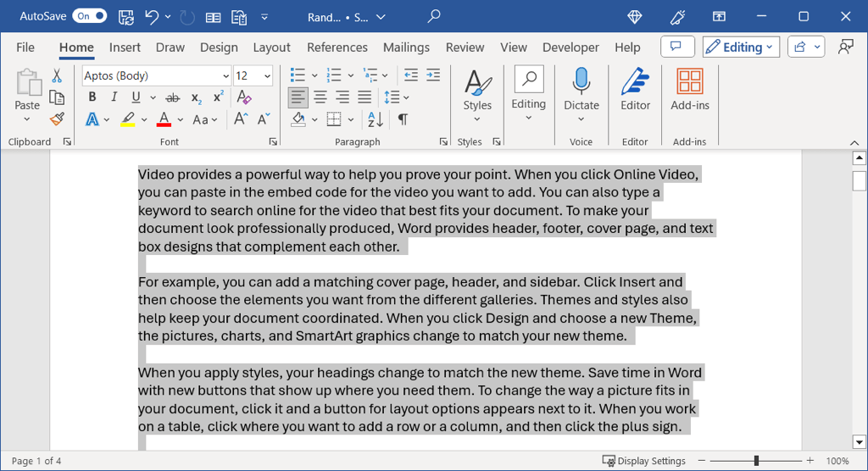Click the Format Painter brush icon

click(57, 119)
